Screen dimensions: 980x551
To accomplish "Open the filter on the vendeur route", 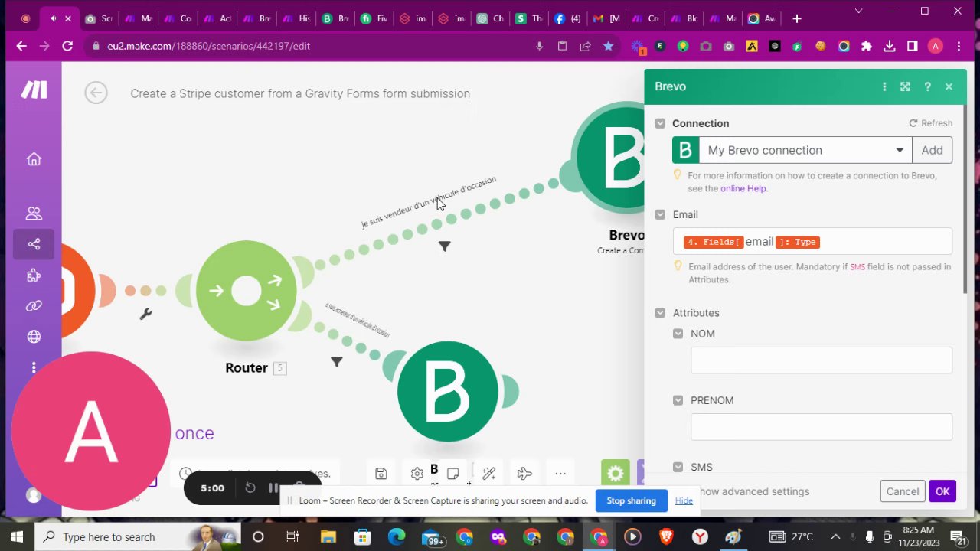I will click(x=445, y=246).
